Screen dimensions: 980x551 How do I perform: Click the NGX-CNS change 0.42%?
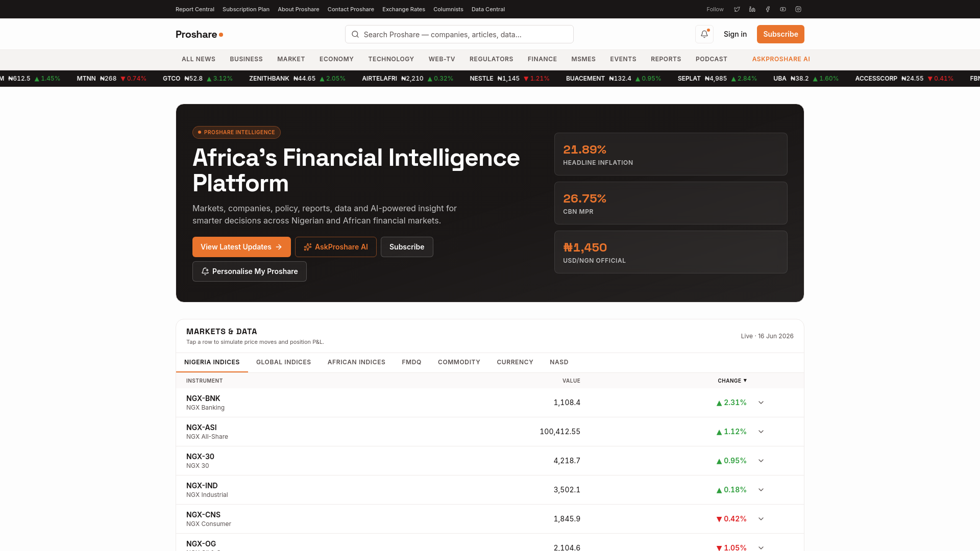click(x=731, y=519)
